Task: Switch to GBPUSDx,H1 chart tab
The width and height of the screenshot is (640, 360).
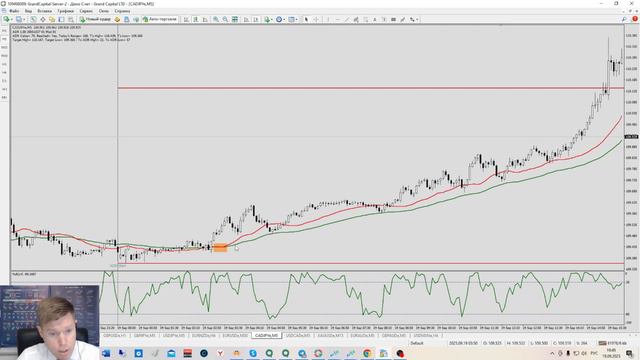Action: pos(114,336)
